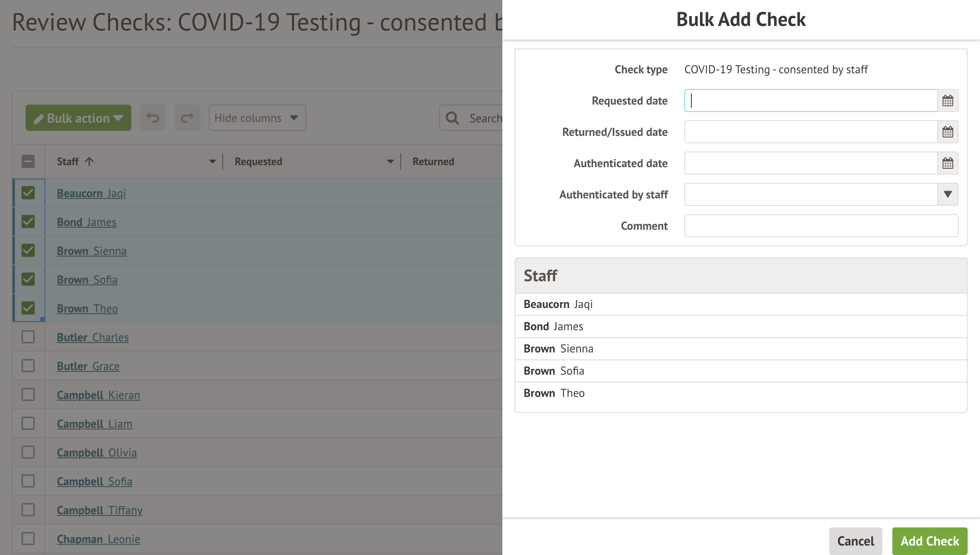Check the Butler Charles row
The image size is (980, 555).
[28, 337]
